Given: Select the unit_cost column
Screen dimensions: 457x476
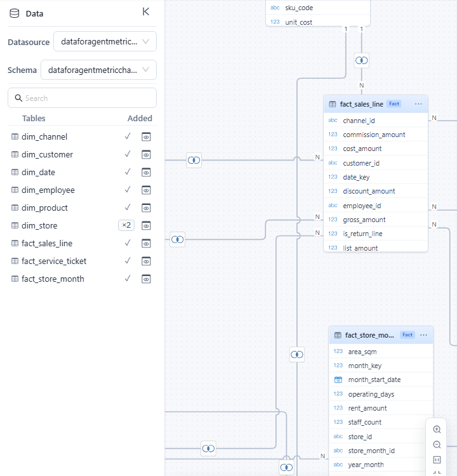Looking at the screenshot, I should tap(318, 22).
